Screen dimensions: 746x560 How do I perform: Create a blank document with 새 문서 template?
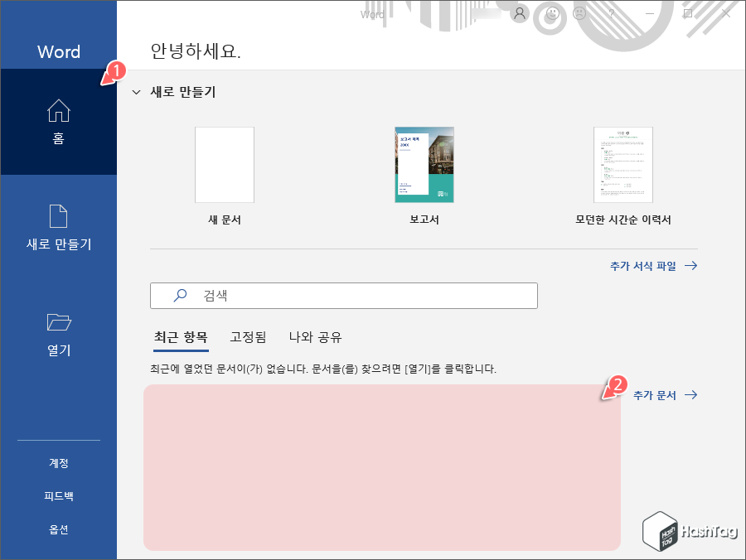tap(224, 165)
